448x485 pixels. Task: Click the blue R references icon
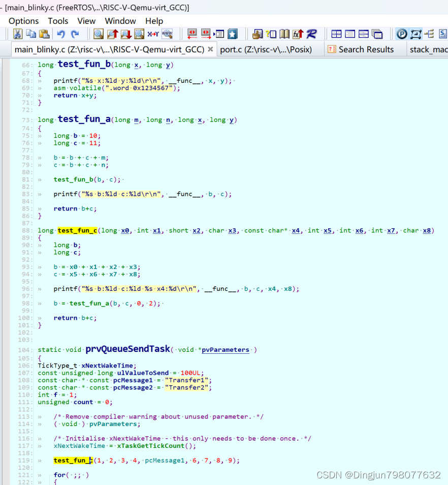point(311,34)
